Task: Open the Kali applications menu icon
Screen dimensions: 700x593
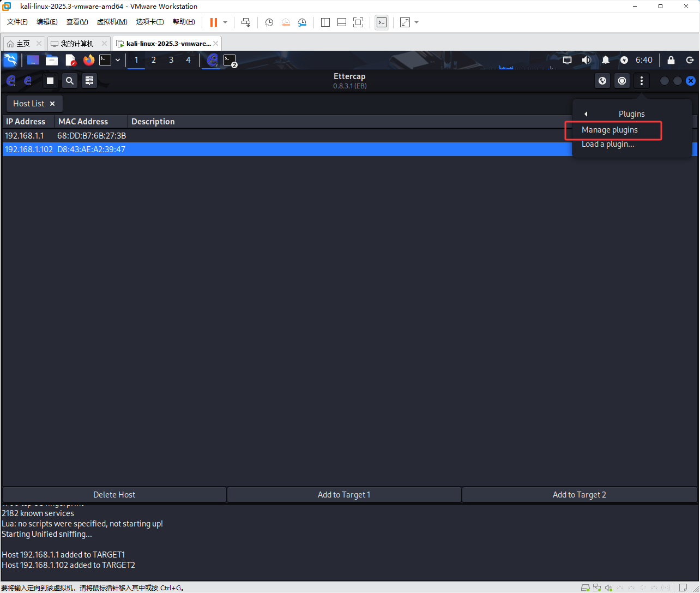Action: pos(10,60)
